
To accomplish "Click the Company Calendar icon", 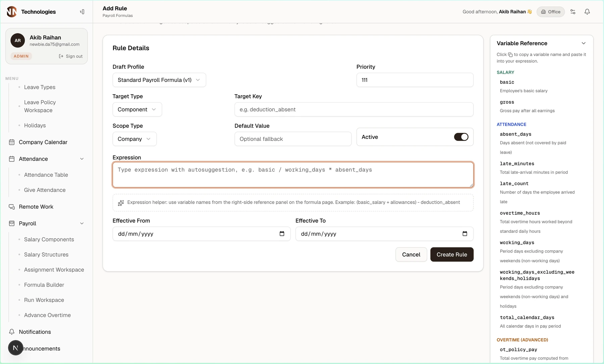I will point(12,142).
